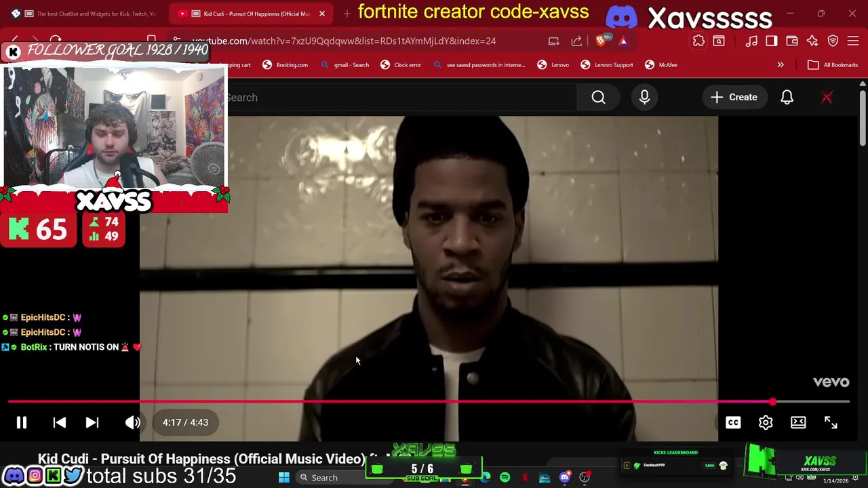Open OBS Studio from the taskbar

(x=585, y=478)
